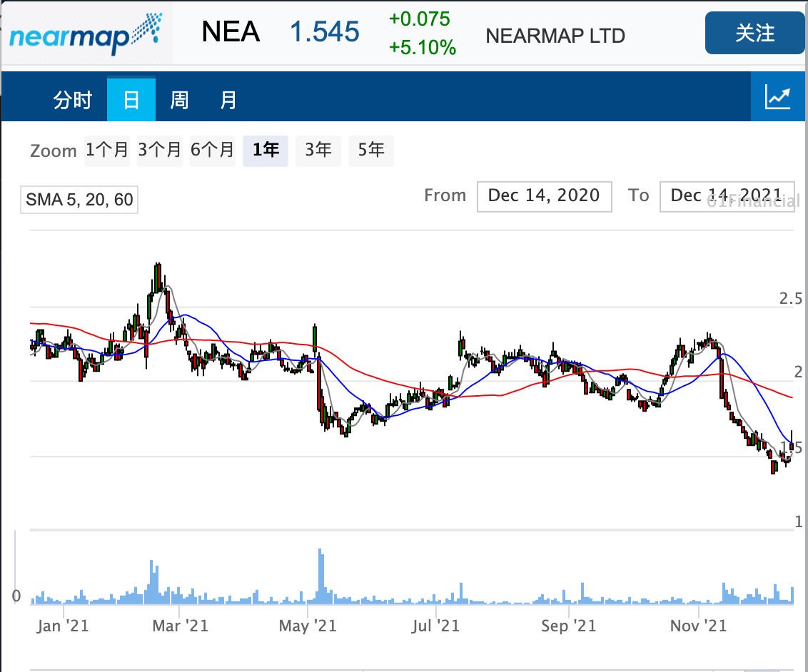Click the +0.075 change value
The width and height of the screenshot is (808, 672).
click(x=419, y=19)
